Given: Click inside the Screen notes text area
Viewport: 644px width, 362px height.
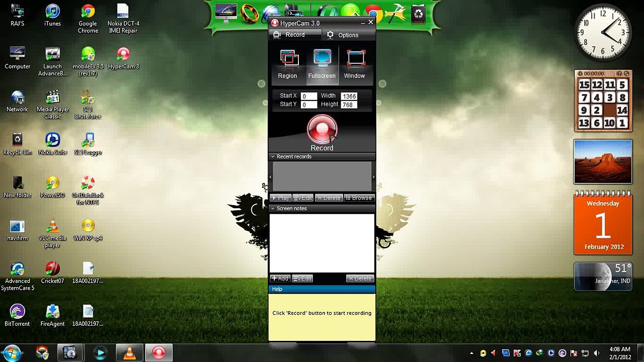Looking at the screenshot, I should [x=322, y=243].
